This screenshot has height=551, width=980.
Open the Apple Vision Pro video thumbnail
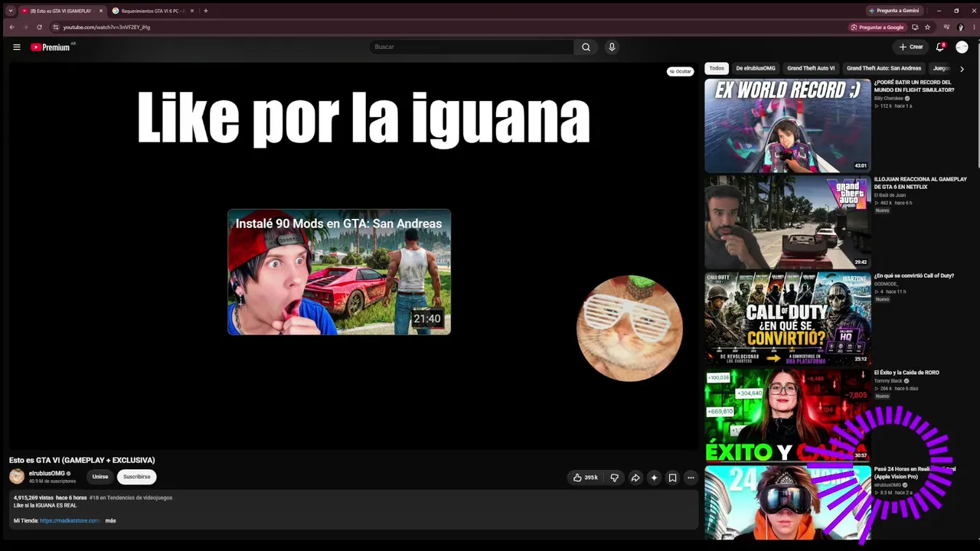tap(788, 503)
